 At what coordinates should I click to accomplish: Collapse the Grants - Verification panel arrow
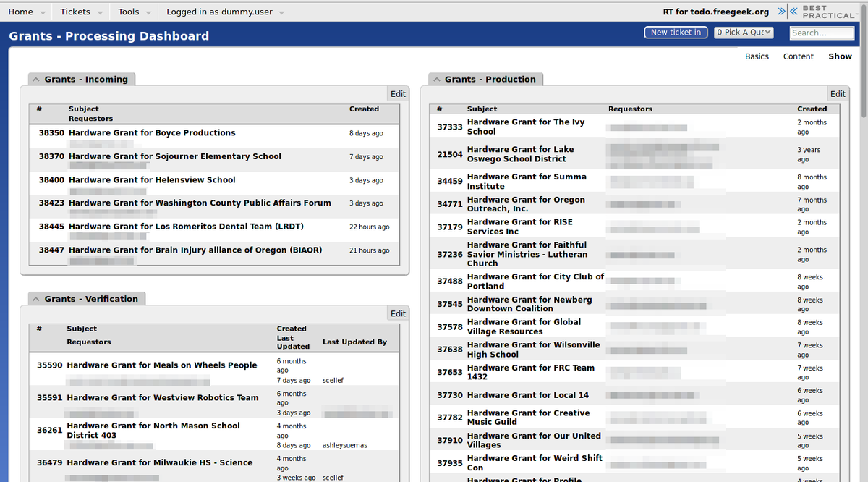(x=36, y=299)
